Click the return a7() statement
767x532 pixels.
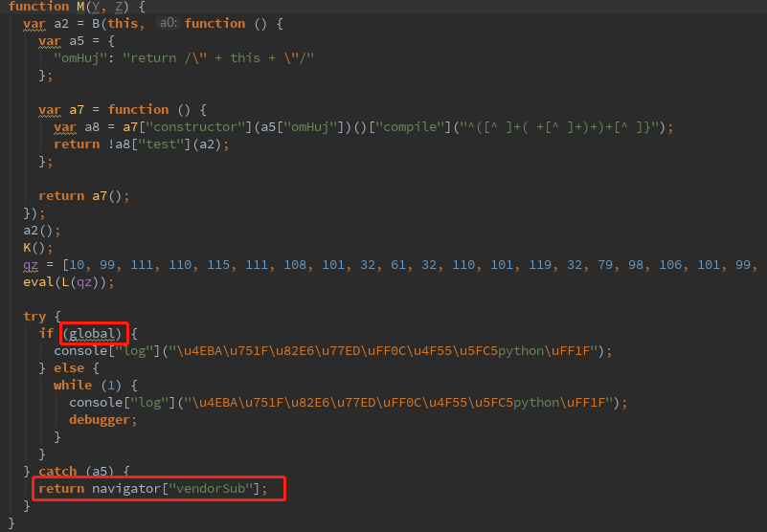pos(83,195)
